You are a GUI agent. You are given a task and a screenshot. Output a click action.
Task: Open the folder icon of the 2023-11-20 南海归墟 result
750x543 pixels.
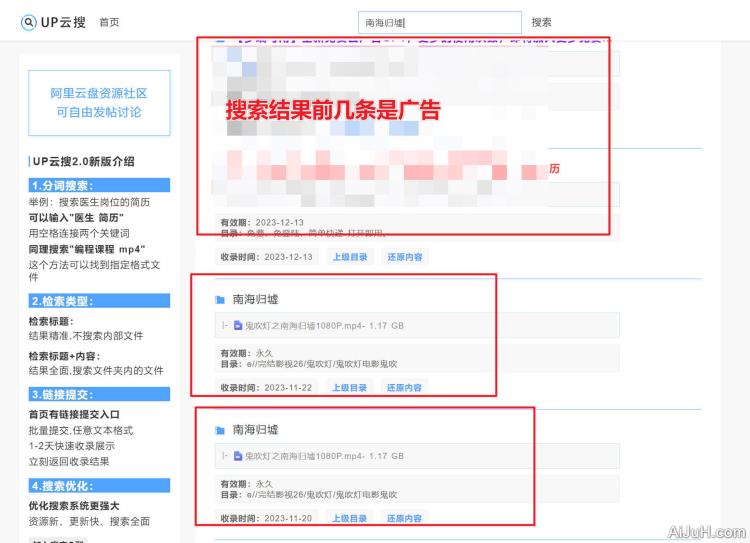click(220, 430)
